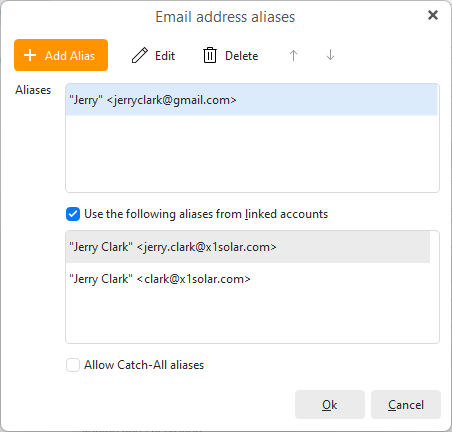
Task: Click empty space in the Aliases list
Action: click(x=252, y=153)
